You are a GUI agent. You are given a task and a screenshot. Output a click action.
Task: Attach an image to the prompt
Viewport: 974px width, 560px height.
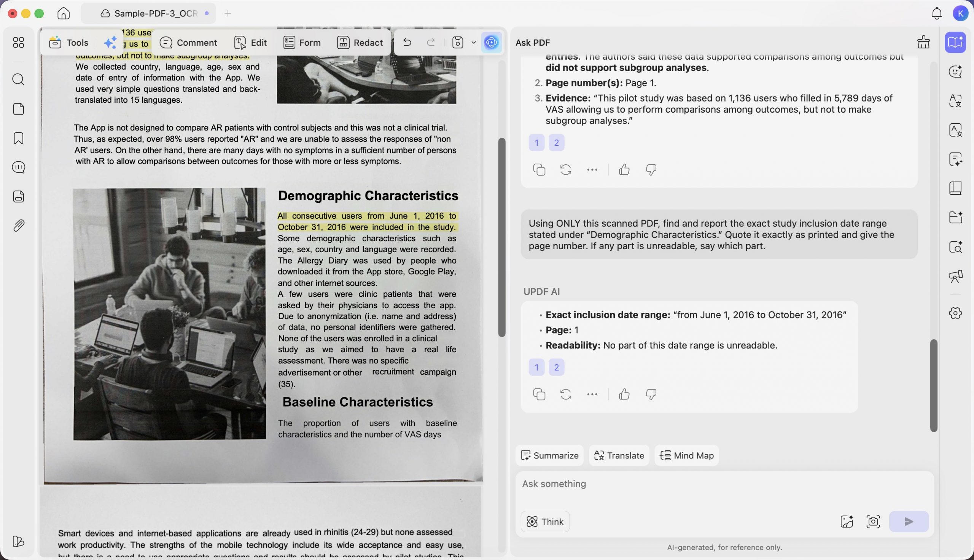(x=847, y=522)
